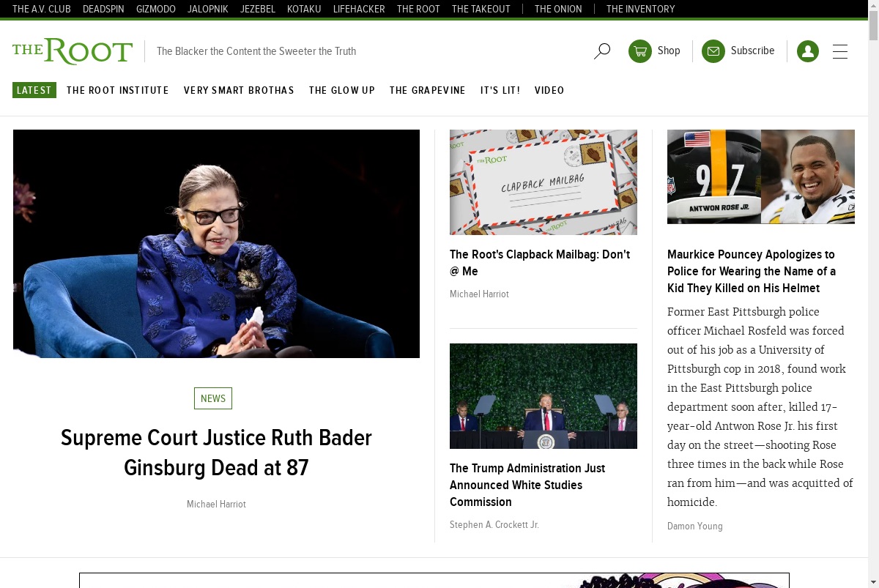This screenshot has height=588, width=879.
Task: Click The Root in network bar
Action: pyautogui.click(x=418, y=10)
